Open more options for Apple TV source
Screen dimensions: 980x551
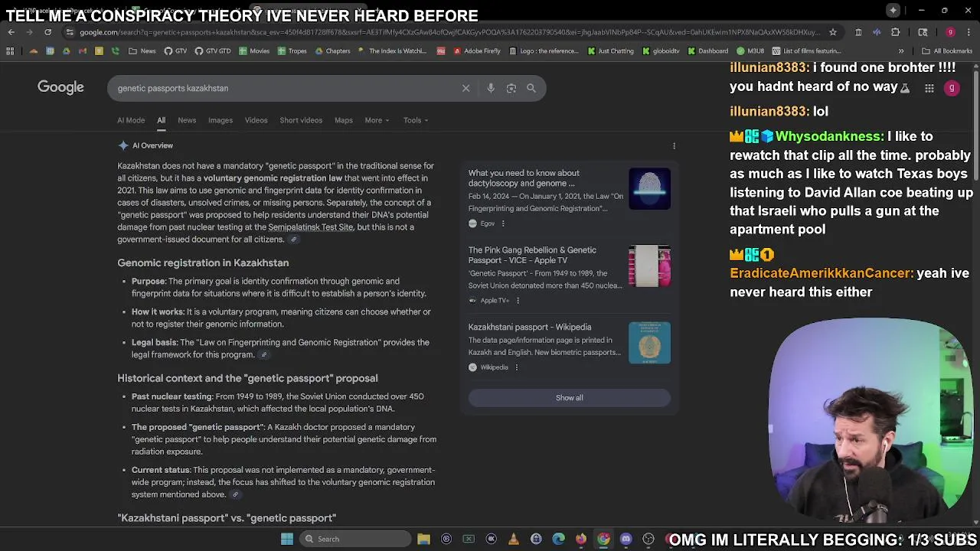[x=518, y=300]
